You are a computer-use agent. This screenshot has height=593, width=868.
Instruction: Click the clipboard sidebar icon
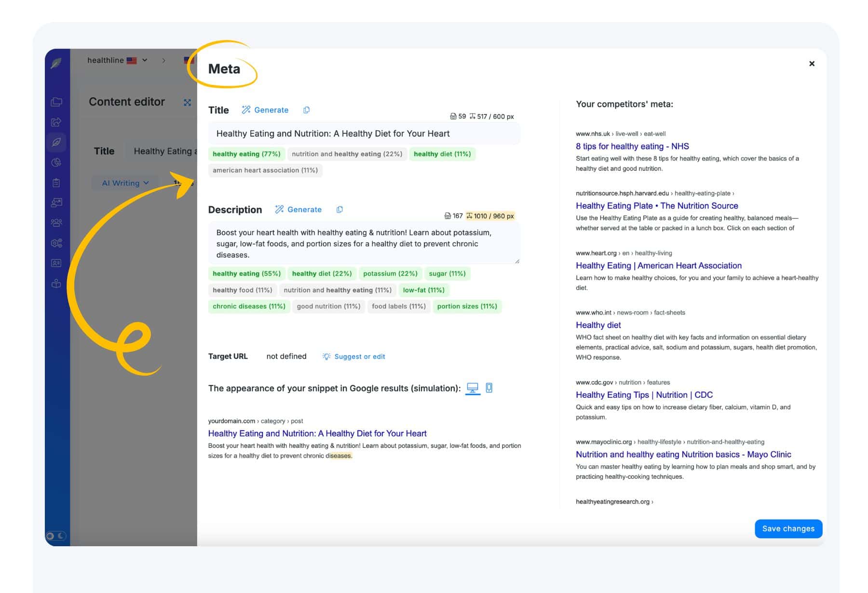click(56, 183)
